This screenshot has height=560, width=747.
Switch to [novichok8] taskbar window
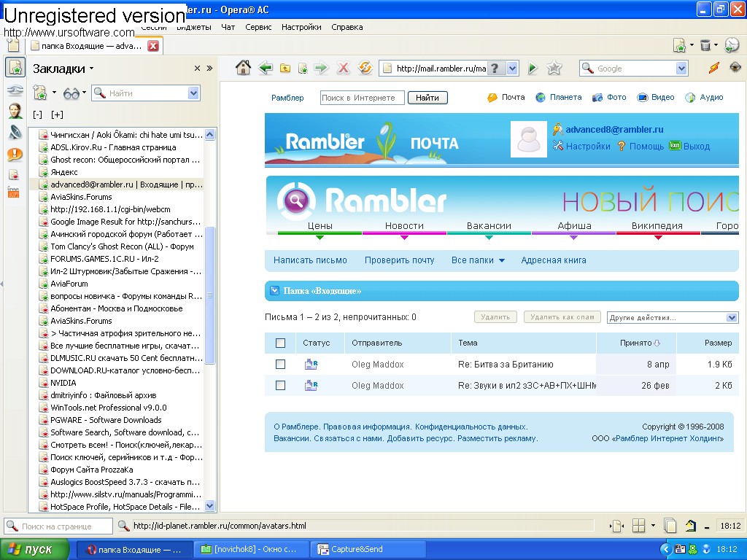coord(252,550)
